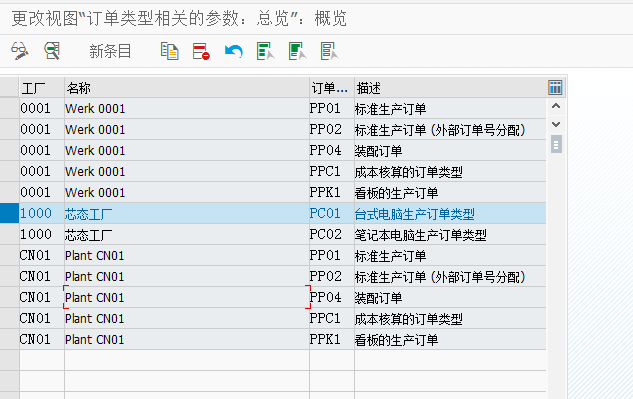Click the 名称 column header
Image resolution: width=633 pixels, height=399 pixels.
(x=187, y=88)
